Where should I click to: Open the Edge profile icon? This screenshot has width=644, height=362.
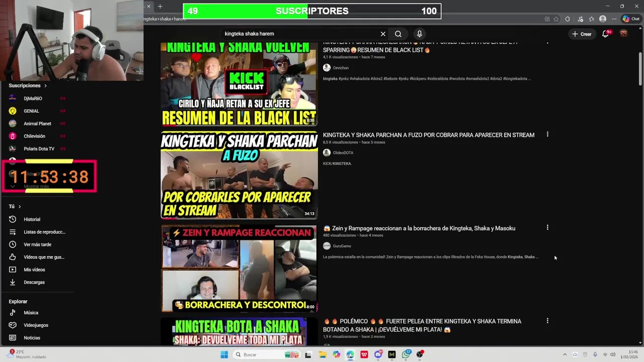603,19
